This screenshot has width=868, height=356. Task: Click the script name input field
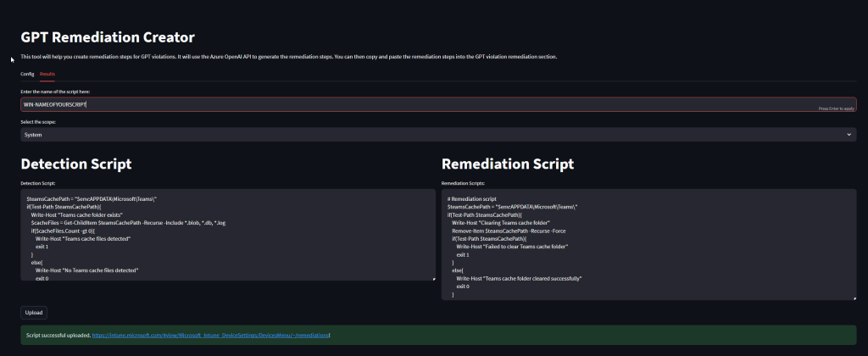click(339, 104)
